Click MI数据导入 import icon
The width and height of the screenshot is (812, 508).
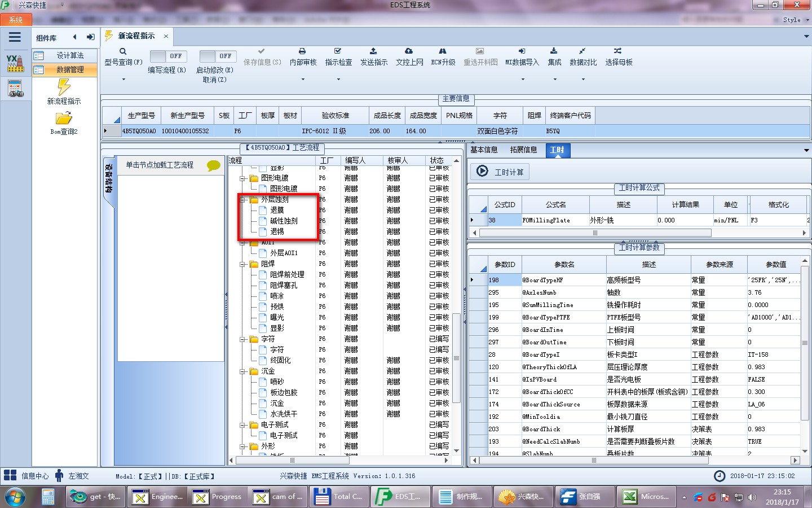(x=522, y=51)
